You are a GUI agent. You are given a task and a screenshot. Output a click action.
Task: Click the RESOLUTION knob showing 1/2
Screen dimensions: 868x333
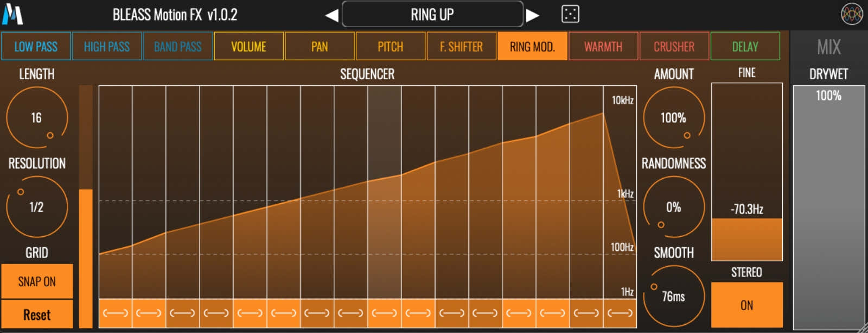37,207
